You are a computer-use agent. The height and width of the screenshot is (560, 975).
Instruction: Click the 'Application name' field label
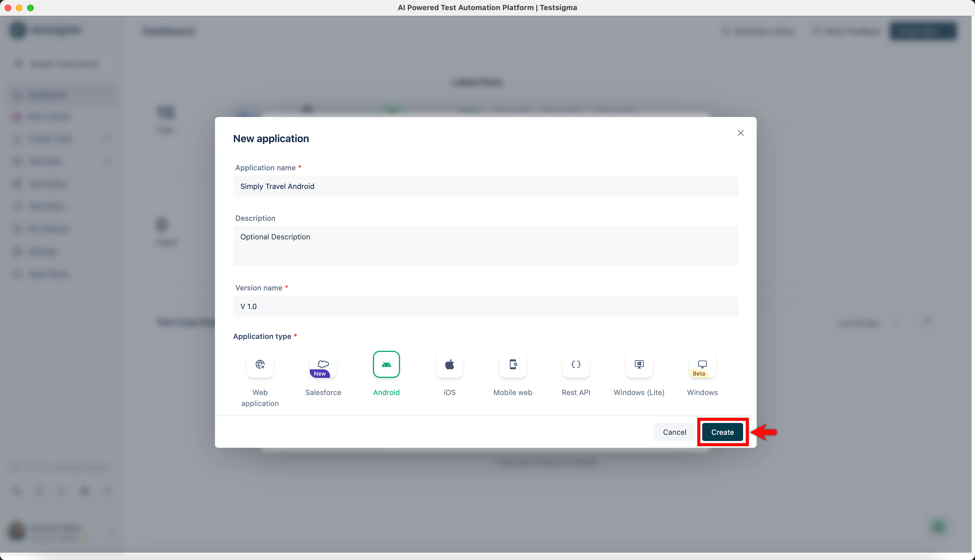coord(265,168)
